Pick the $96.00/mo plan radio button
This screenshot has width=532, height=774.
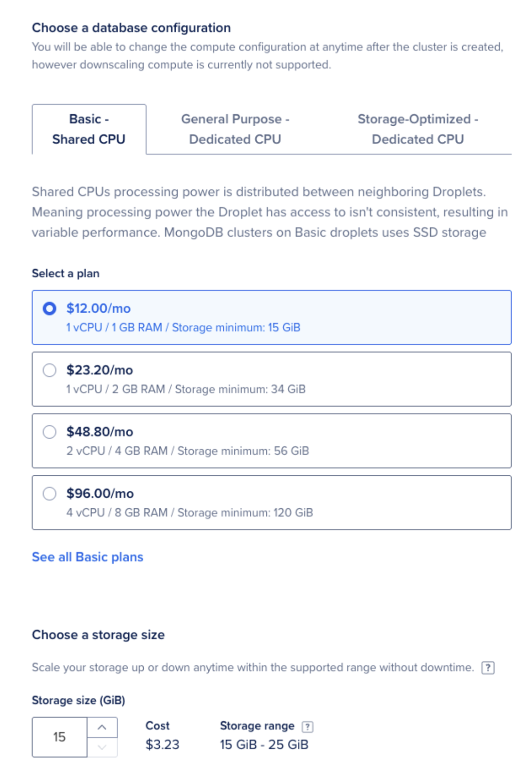[x=50, y=493]
